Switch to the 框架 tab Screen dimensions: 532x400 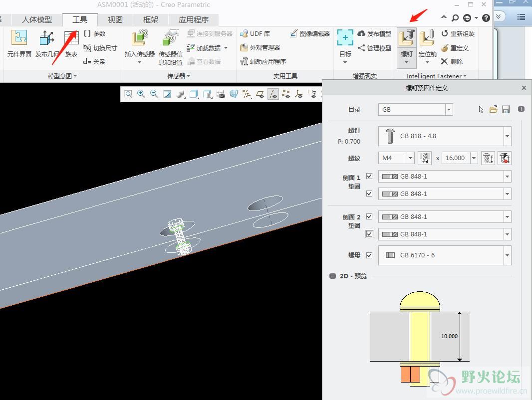point(151,19)
